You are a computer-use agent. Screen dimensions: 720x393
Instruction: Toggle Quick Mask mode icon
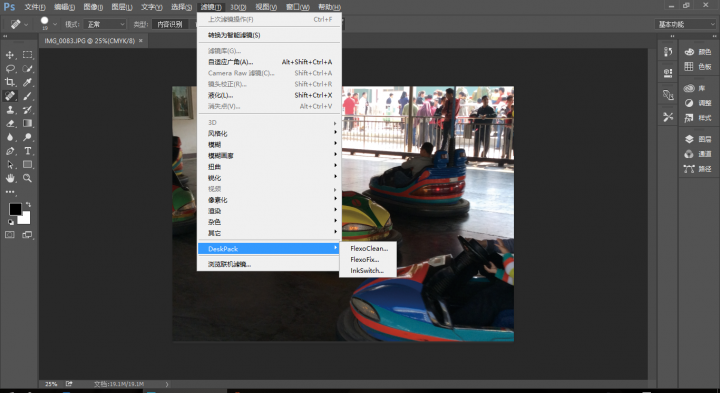click(10, 235)
